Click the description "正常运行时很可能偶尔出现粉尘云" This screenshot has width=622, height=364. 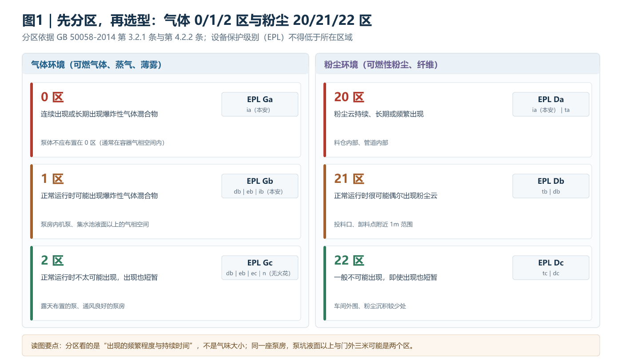tap(386, 196)
